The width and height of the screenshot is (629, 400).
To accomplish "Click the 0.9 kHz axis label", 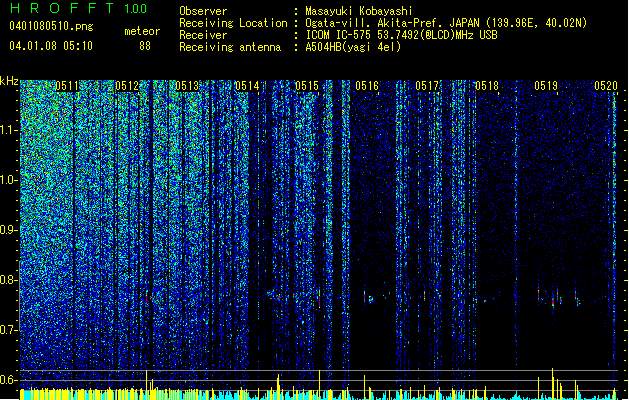I will [9, 230].
